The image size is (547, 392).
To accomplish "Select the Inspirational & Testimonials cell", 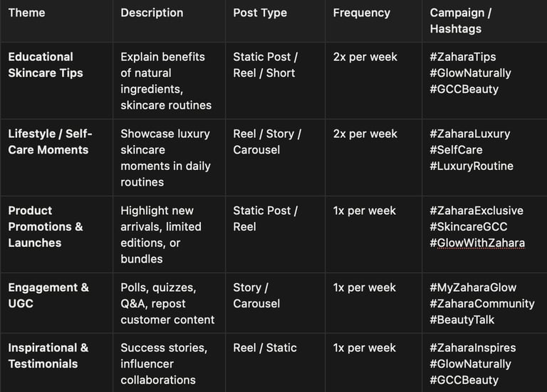I will tap(56, 363).
